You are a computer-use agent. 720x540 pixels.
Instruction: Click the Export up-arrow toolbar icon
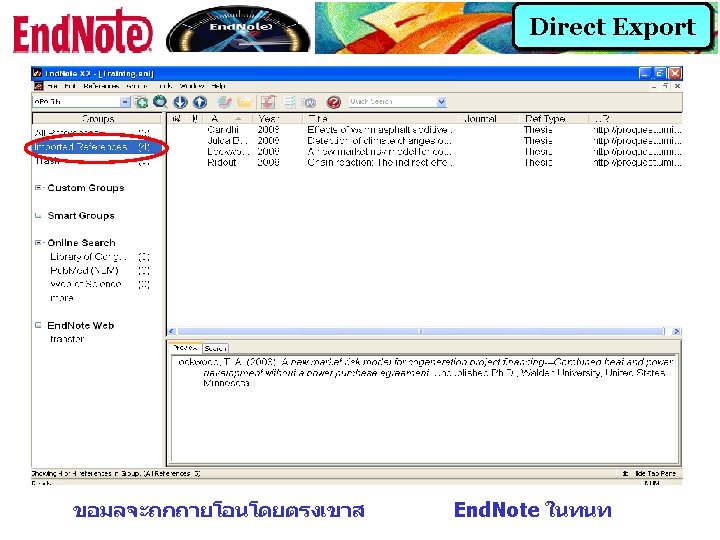200,102
